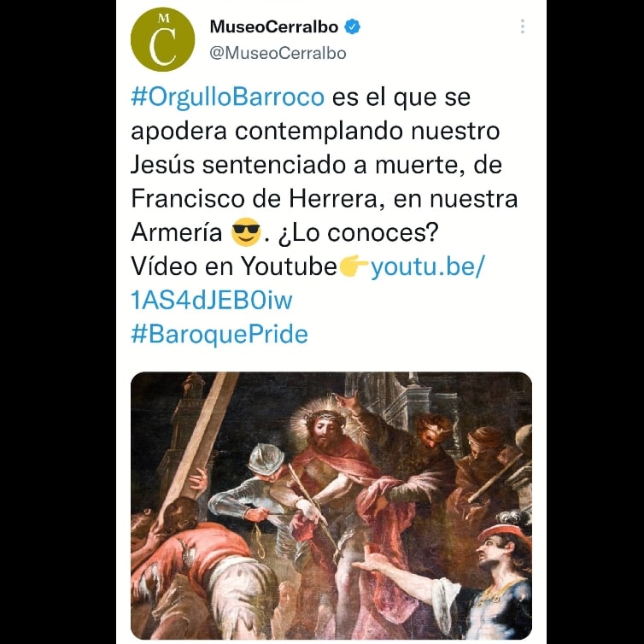The width and height of the screenshot is (644, 644).
Task: Follow the youtu.be video link
Action: [x=428, y=266]
